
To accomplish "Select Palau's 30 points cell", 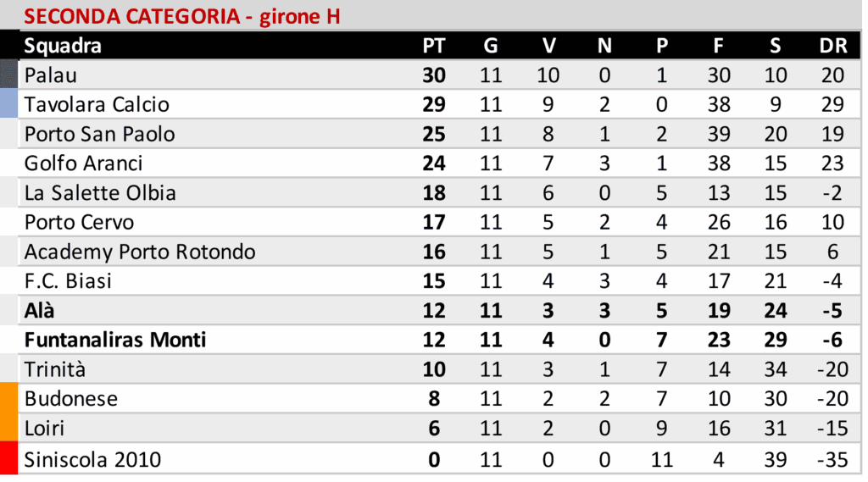I will [433, 75].
